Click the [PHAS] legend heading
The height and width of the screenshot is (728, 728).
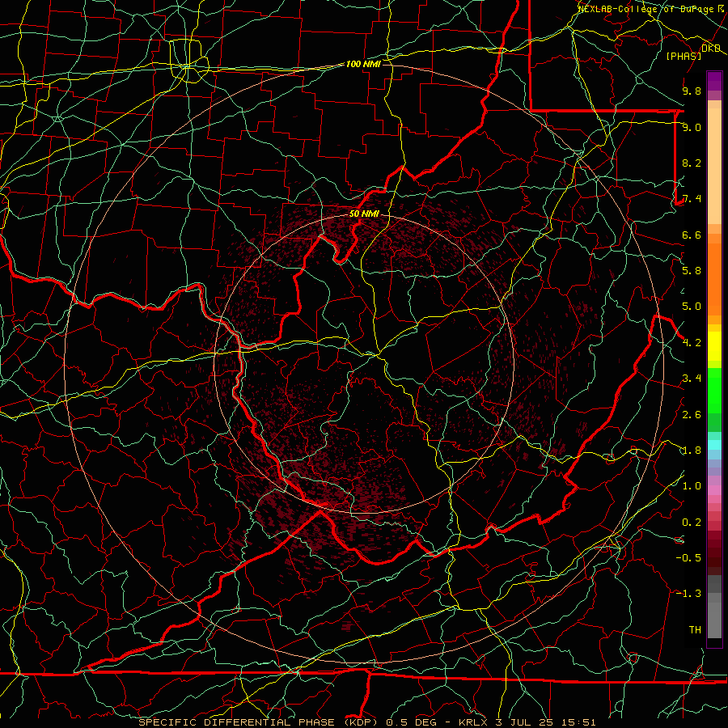pyautogui.click(x=684, y=56)
